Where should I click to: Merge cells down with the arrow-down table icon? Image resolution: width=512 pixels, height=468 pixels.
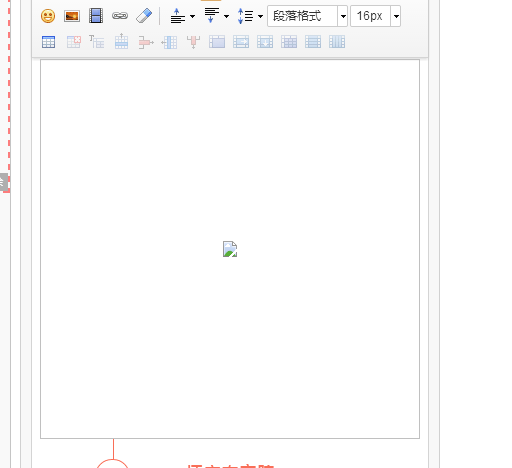pyautogui.click(x=265, y=42)
